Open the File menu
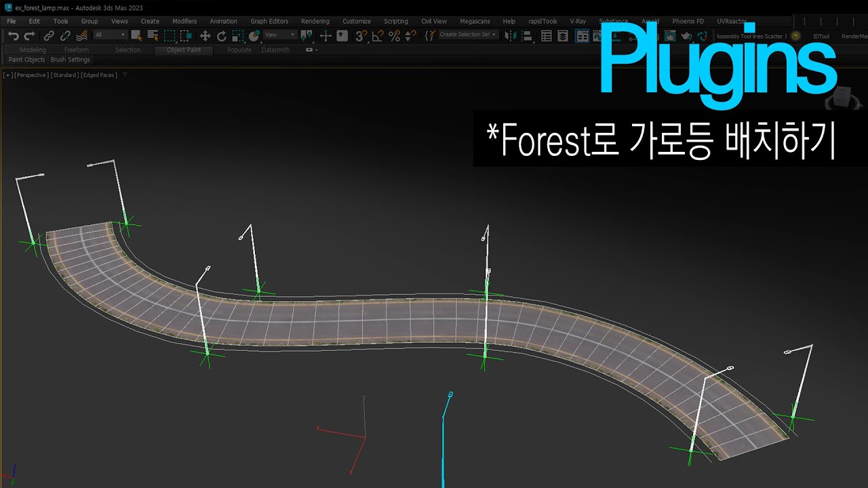This screenshot has height=488, width=868. (12, 21)
